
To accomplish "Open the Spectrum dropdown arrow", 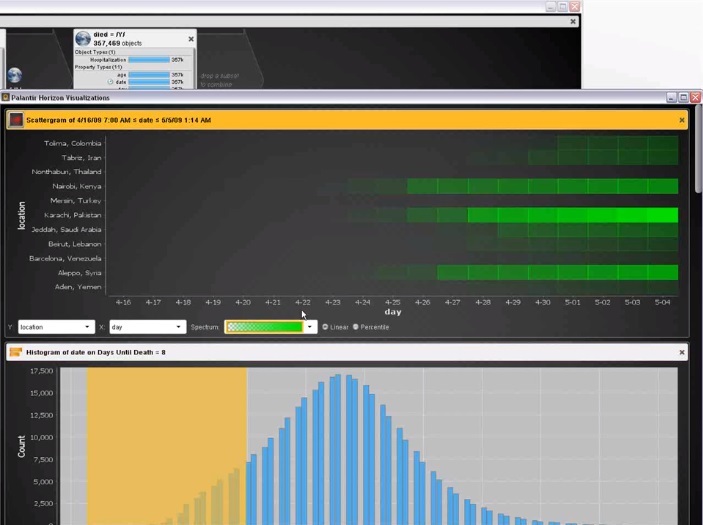I will (310, 327).
